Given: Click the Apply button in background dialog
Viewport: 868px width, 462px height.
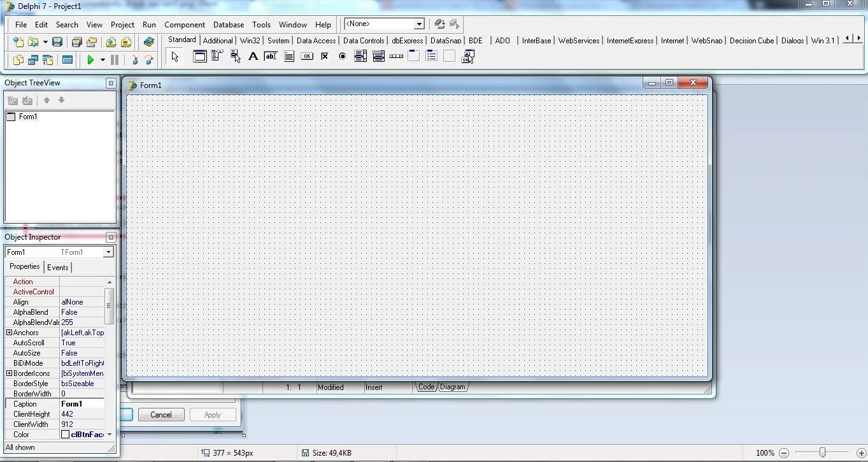Looking at the screenshot, I should coord(213,415).
